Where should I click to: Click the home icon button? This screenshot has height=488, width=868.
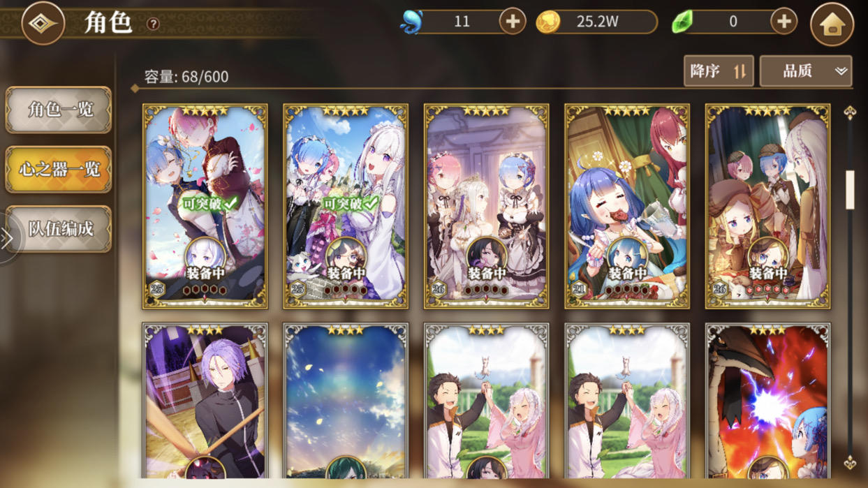(x=832, y=24)
